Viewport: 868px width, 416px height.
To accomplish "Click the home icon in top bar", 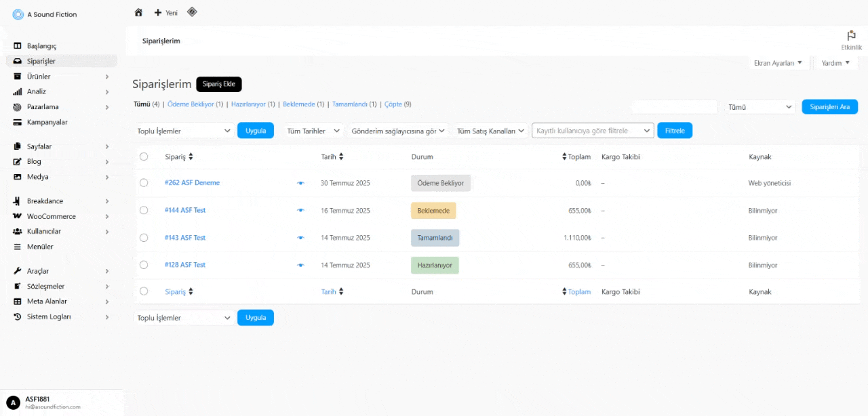I will click(138, 12).
